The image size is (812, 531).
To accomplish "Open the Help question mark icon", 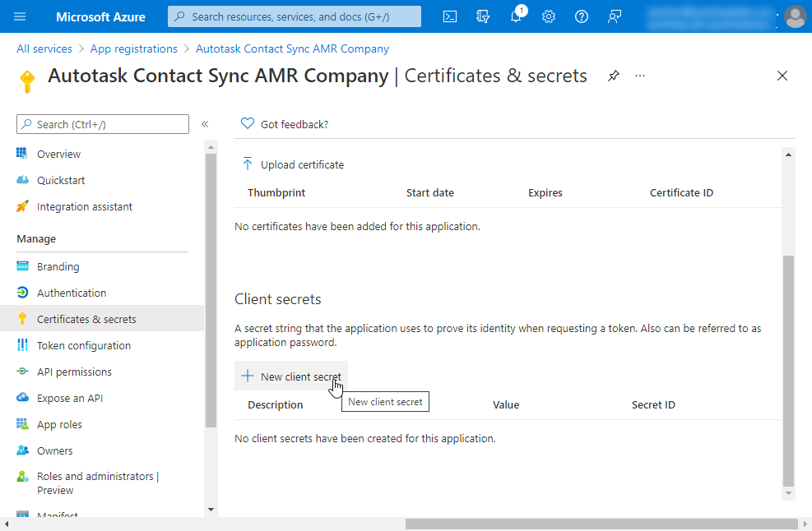I will point(582,16).
